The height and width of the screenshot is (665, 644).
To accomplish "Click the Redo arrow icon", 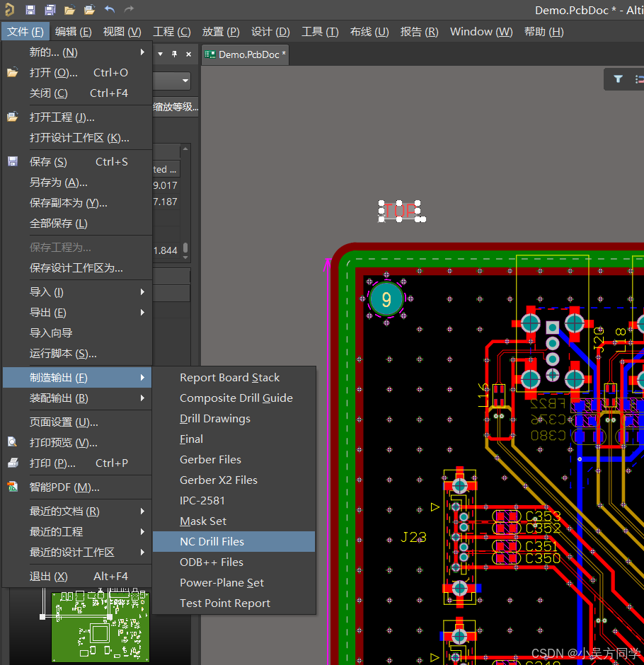I will coord(129,9).
